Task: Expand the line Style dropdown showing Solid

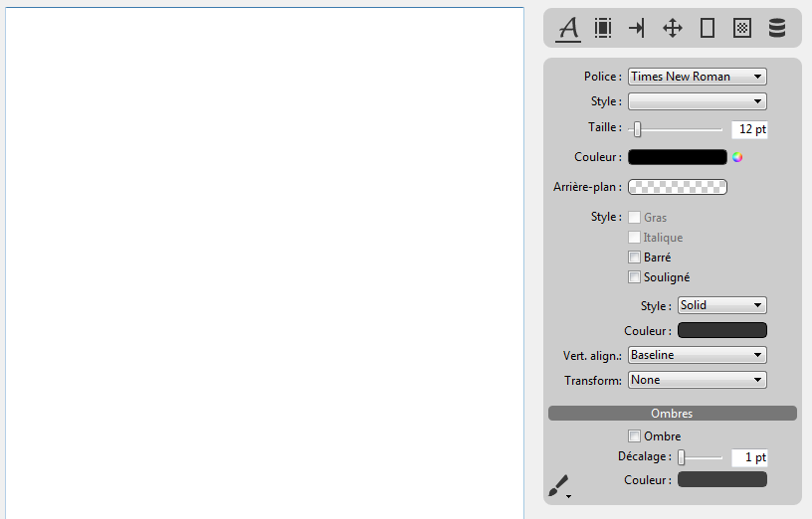Action: (x=721, y=305)
